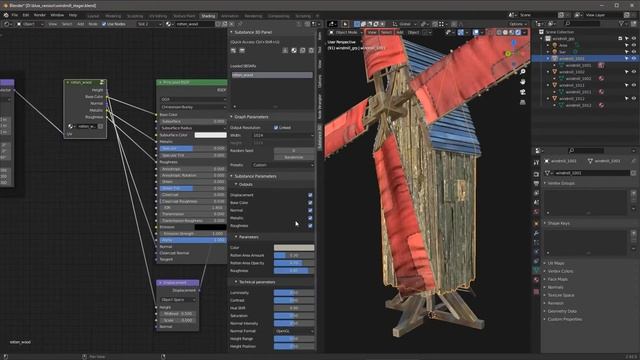The height and width of the screenshot is (360, 640).
Task: Click the viewport Select menu
Action: [x=386, y=32]
